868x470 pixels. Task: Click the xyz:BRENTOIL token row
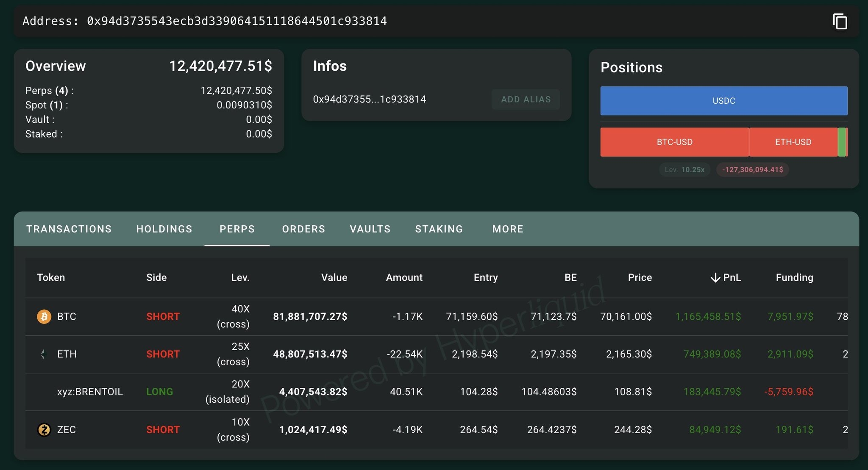tap(90, 392)
